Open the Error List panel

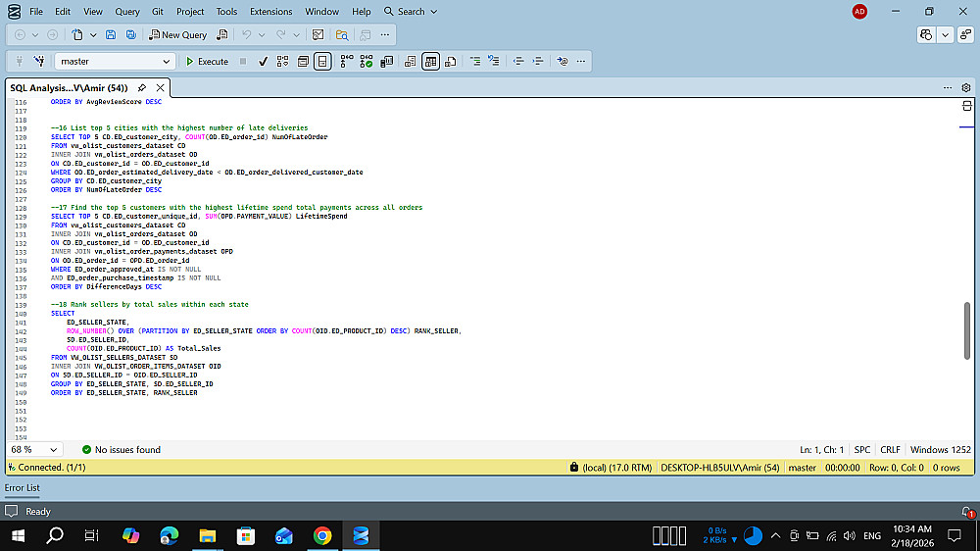point(22,488)
